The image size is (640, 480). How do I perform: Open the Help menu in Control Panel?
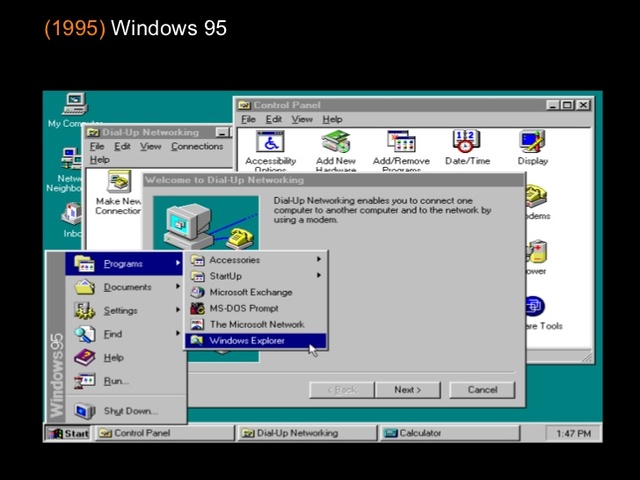tap(332, 119)
